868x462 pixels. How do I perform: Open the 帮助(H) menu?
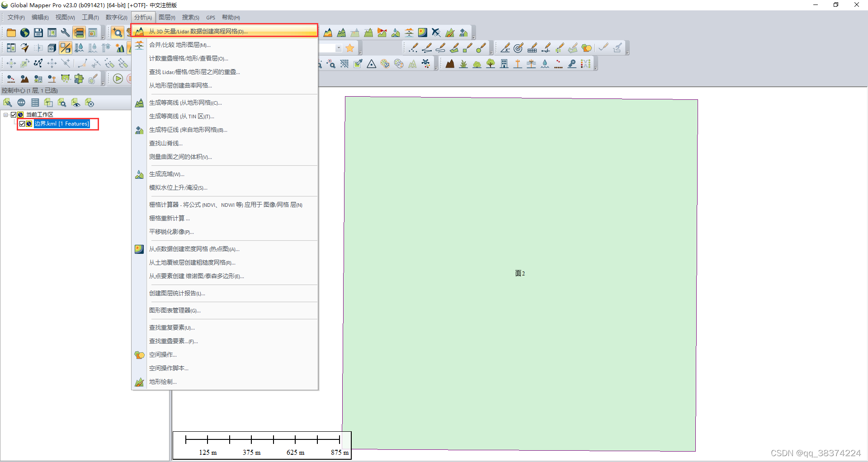click(231, 17)
